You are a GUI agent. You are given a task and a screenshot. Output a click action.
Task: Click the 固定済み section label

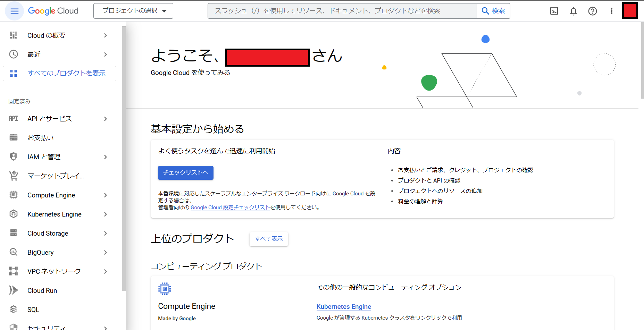coord(20,101)
